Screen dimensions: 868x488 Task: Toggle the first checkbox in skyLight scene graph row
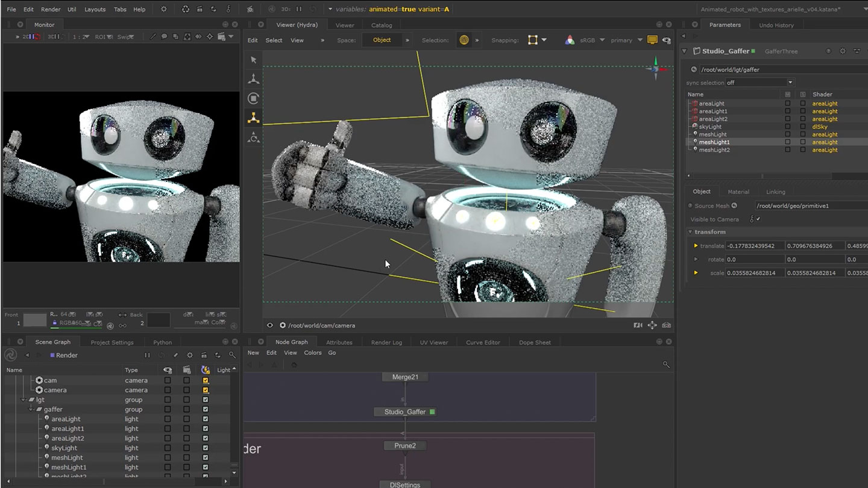(168, 448)
